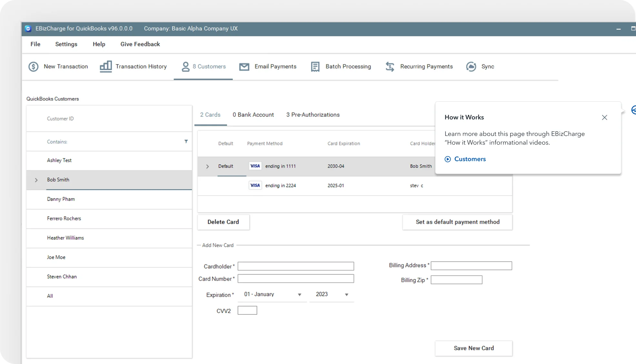Open the expiration month dropdown

[272, 294]
